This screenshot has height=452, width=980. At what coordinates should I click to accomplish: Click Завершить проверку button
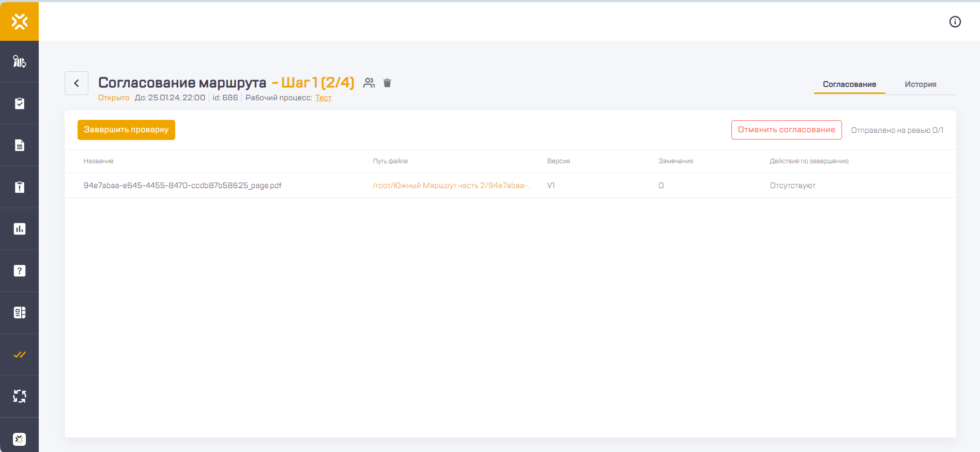126,130
